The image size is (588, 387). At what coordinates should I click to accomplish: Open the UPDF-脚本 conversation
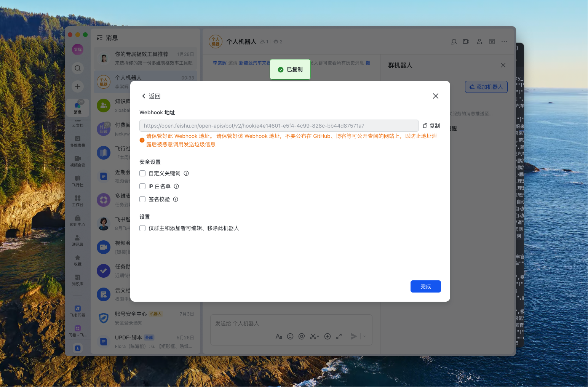click(145, 342)
